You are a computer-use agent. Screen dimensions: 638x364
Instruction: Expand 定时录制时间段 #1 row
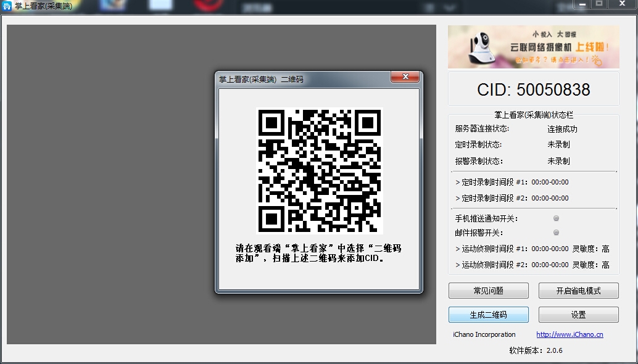point(512,182)
